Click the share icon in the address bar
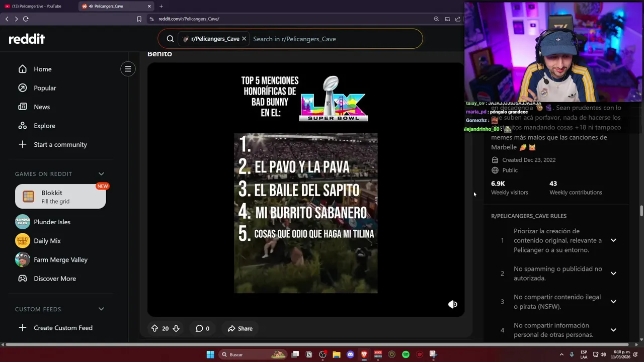The width and height of the screenshot is (644, 362). 458,19
